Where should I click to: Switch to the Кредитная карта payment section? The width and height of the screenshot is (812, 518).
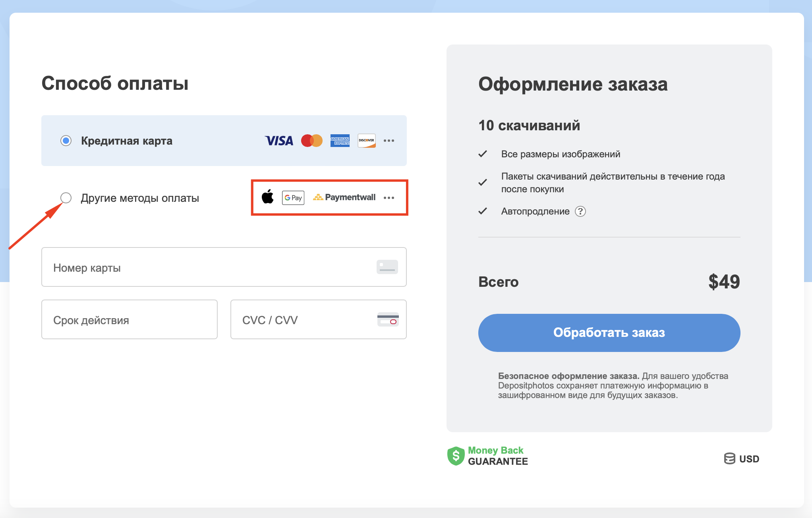(127, 141)
